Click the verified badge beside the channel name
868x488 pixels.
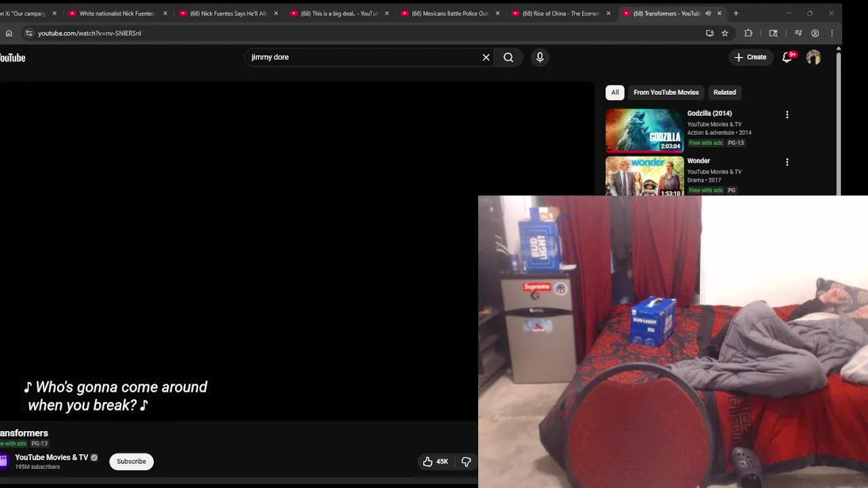click(94, 458)
